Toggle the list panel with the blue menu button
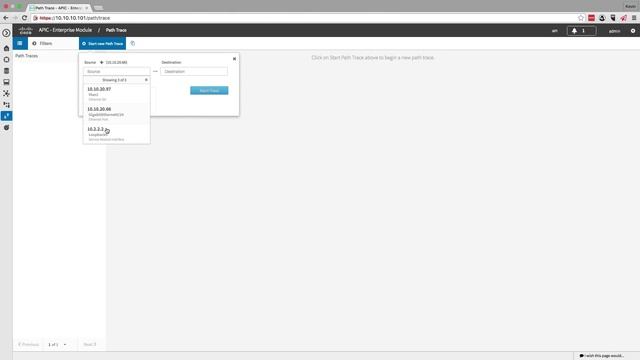 (20, 43)
